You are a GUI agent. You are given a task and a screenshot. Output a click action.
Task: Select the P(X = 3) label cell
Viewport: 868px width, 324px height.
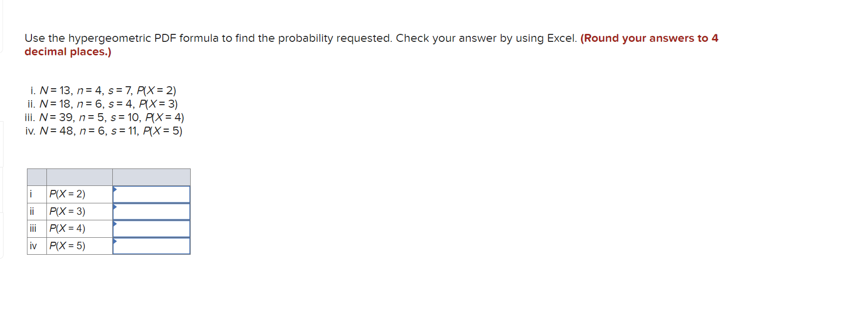pos(67,211)
